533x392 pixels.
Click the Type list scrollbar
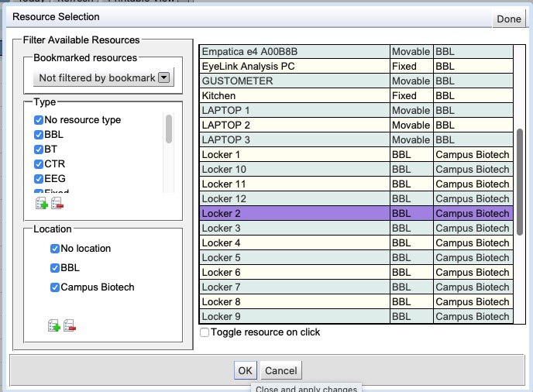coord(169,129)
